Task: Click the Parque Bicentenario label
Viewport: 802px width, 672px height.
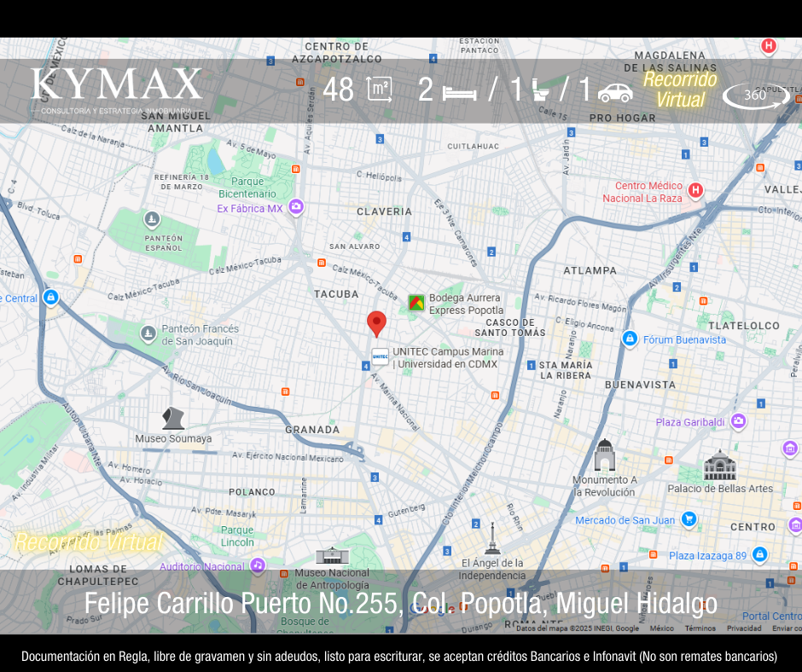Action: 247,187
